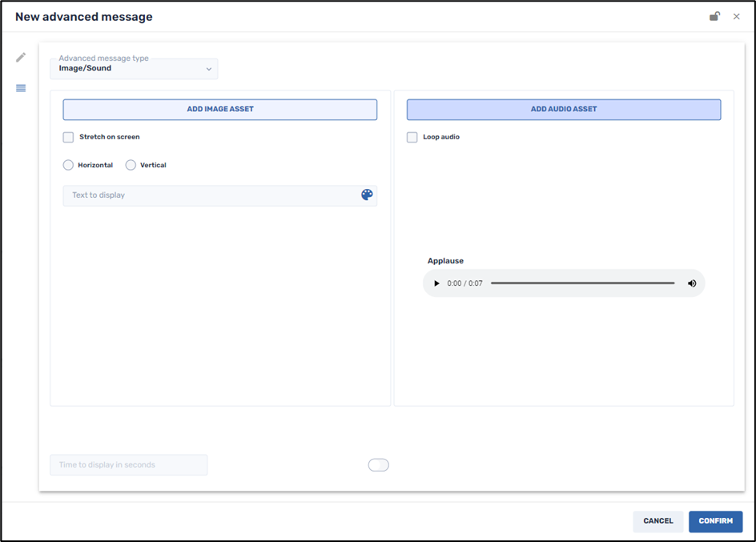
Task: Open the text color palette picker
Action: pos(366,194)
